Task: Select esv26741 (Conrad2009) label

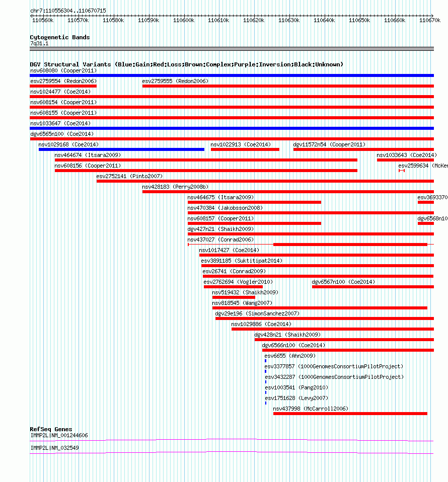Action: [x=234, y=271]
